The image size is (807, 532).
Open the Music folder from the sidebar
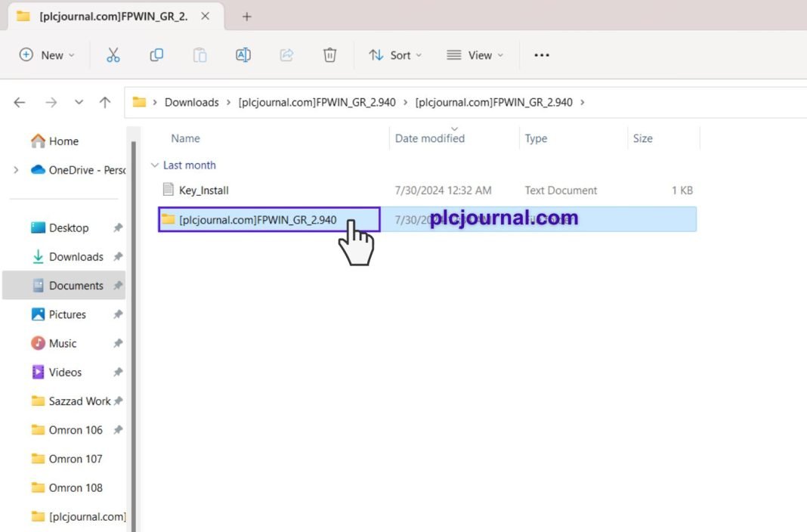[x=61, y=343]
